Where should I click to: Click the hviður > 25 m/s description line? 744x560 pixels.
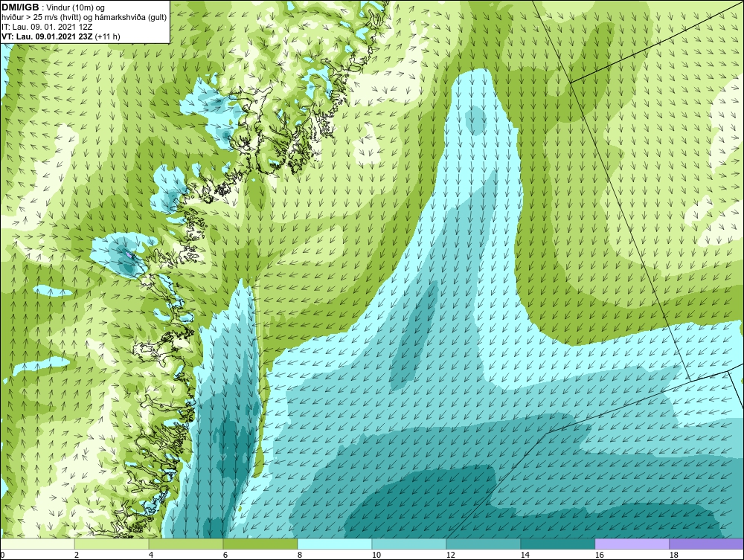click(x=84, y=17)
